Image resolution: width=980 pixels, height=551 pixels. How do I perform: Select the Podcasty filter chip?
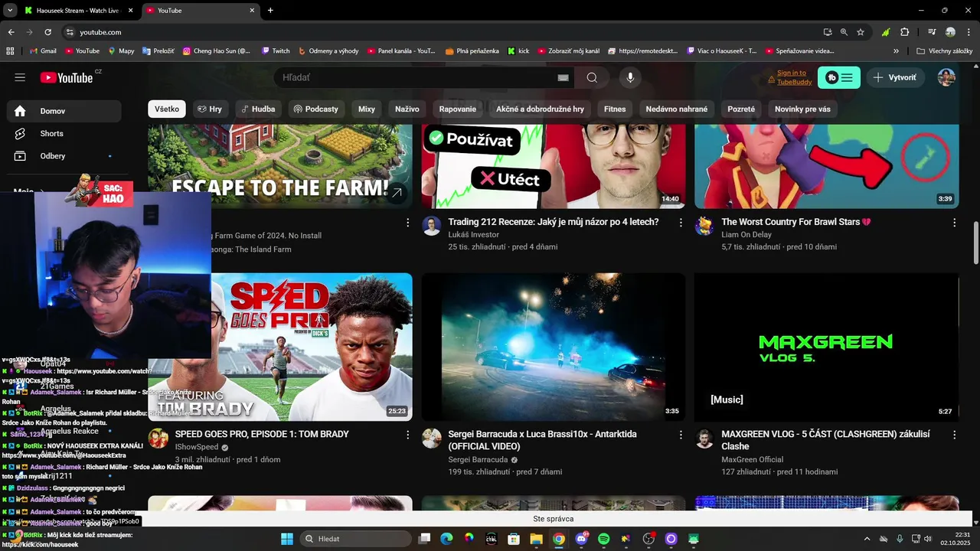click(x=315, y=109)
